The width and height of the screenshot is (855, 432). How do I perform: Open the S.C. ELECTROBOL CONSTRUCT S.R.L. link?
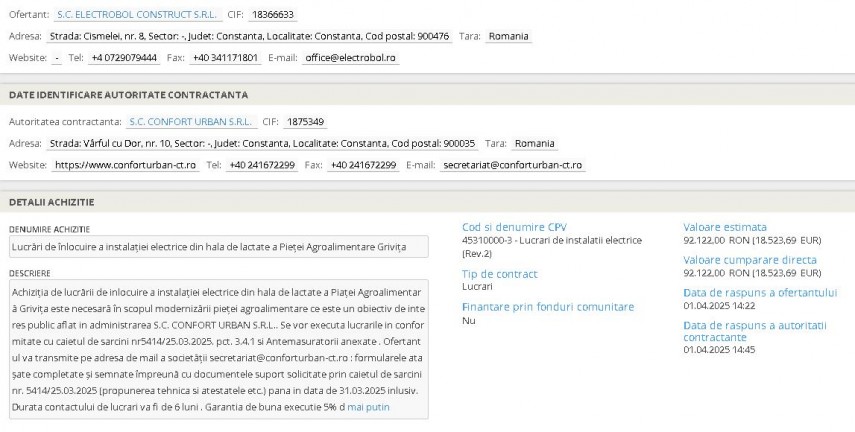coord(138,15)
